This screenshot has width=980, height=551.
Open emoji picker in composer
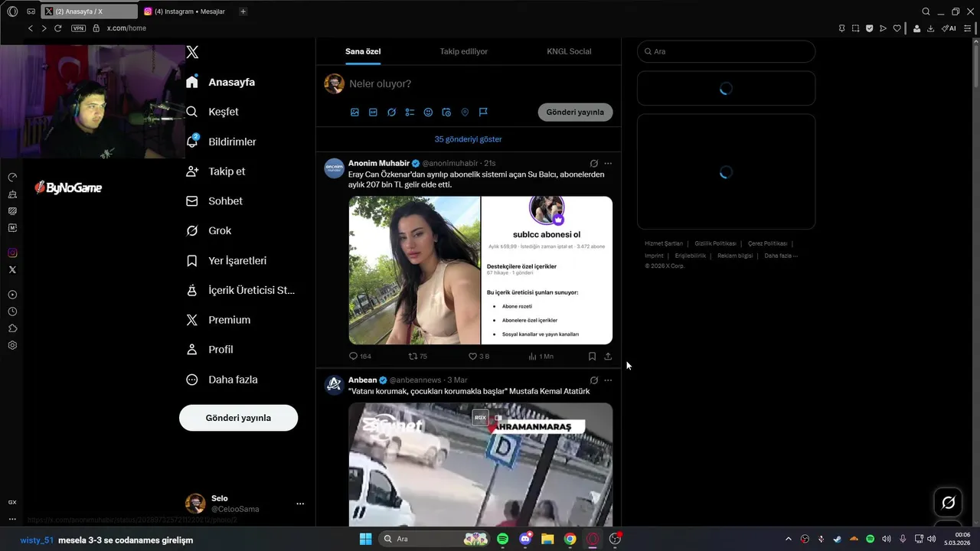[428, 112]
